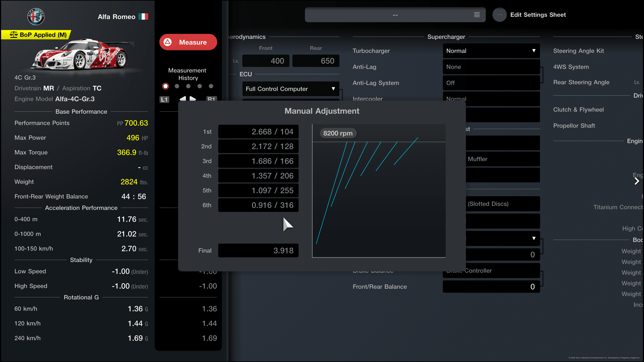This screenshot has width=644, height=362.
Task: Select the Slotted Discs brake field
Action: pyautogui.click(x=503, y=204)
